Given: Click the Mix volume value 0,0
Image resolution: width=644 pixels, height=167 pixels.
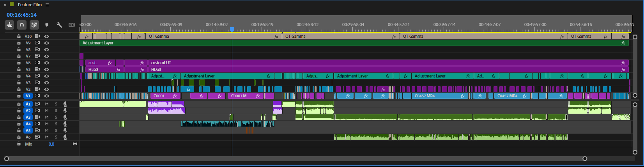Looking at the screenshot, I should (51, 144).
